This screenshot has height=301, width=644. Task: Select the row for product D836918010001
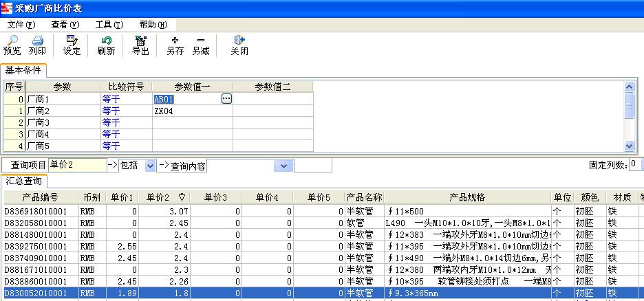40,211
